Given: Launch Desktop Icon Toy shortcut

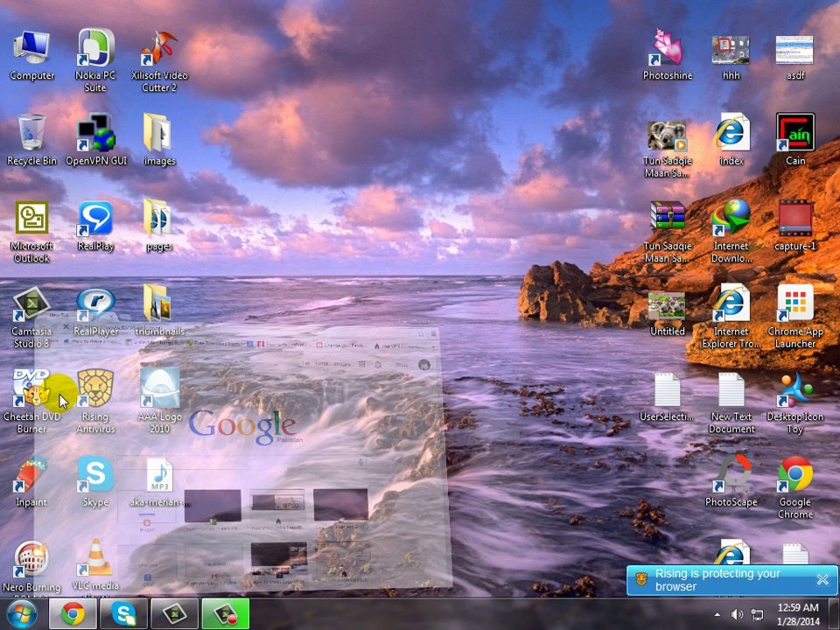Looking at the screenshot, I should [795, 402].
